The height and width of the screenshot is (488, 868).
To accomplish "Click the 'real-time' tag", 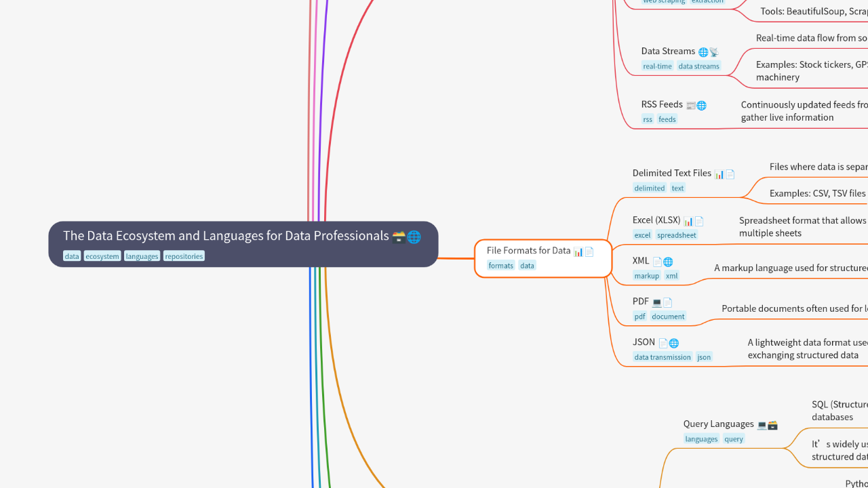I will coord(658,66).
